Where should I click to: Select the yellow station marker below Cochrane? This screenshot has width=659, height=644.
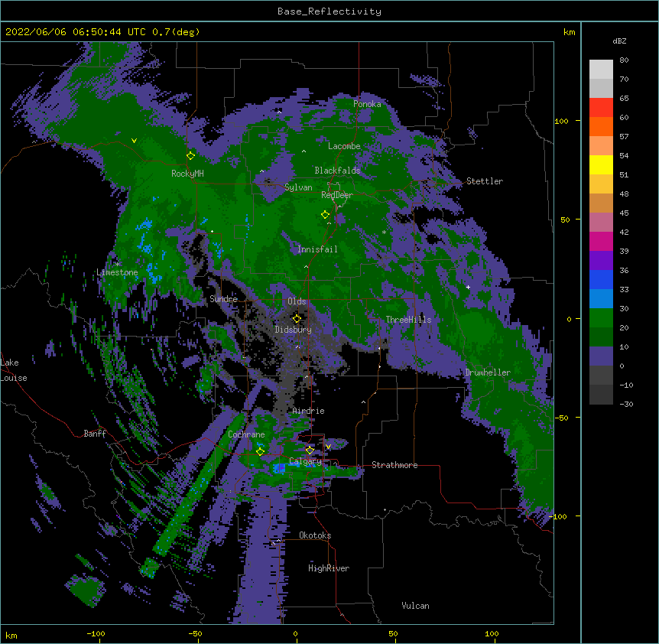[x=260, y=451]
